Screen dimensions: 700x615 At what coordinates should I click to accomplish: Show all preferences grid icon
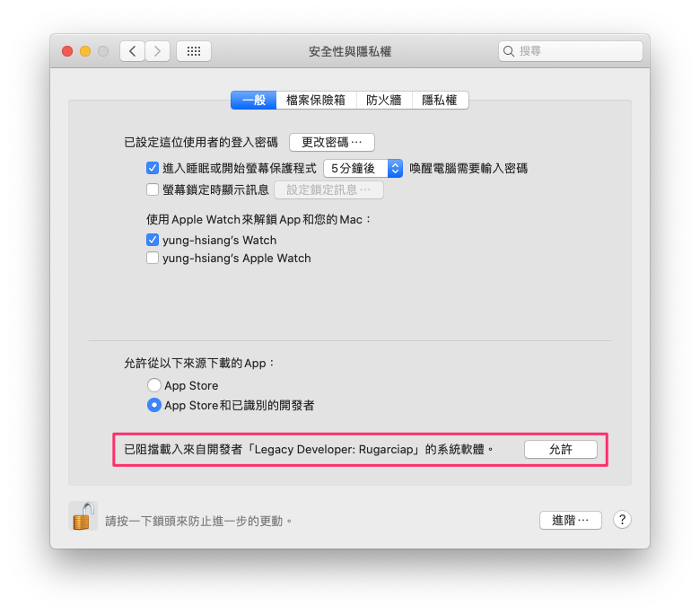(x=194, y=51)
